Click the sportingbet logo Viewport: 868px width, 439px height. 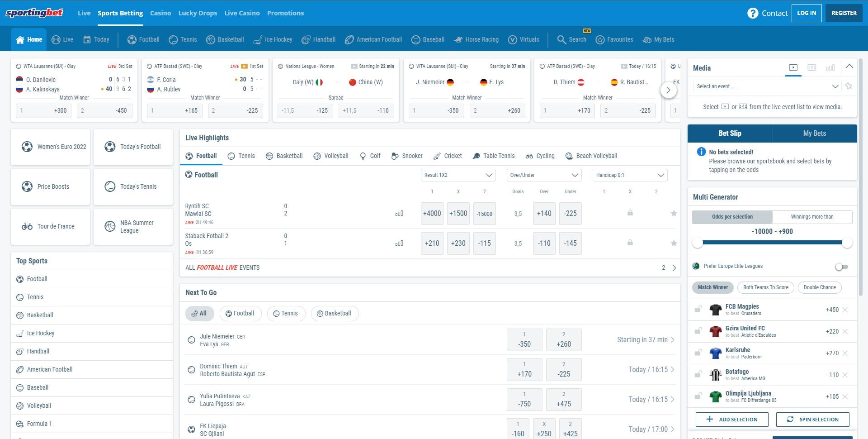pyautogui.click(x=34, y=13)
